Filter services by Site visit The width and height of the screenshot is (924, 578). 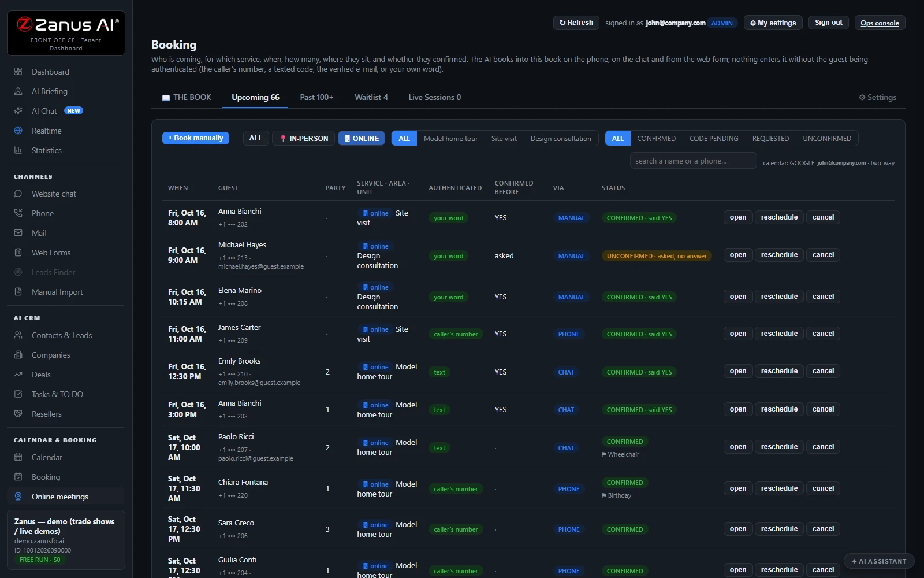(x=504, y=139)
